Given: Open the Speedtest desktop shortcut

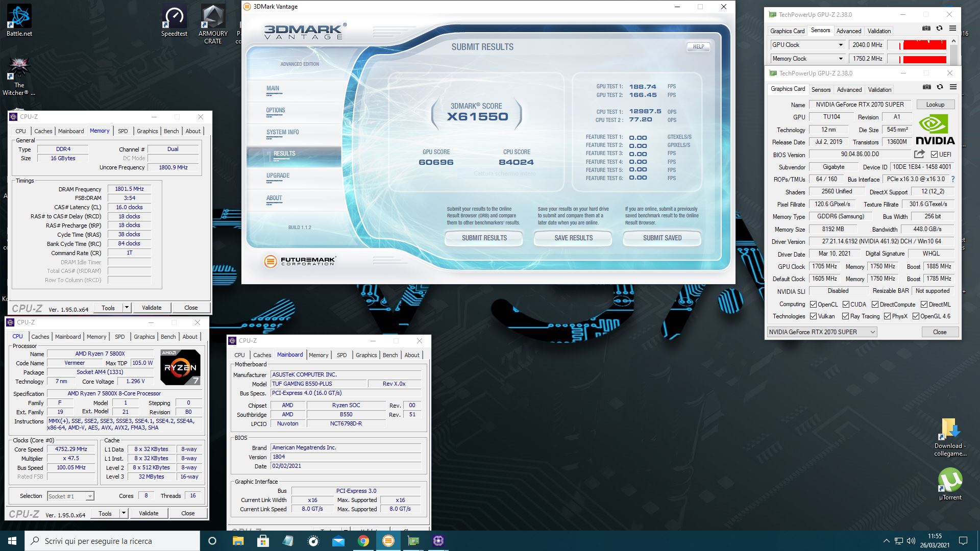Looking at the screenshot, I should (174, 21).
